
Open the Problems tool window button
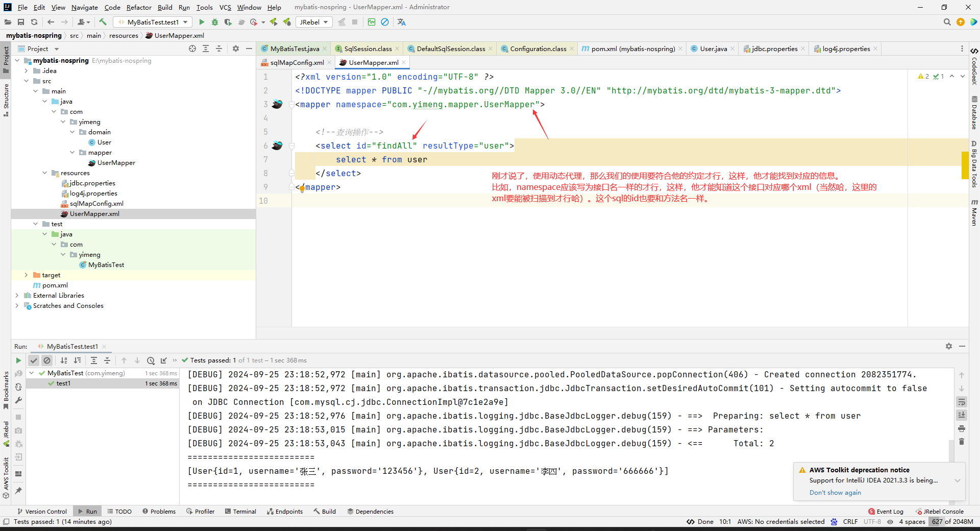(x=159, y=511)
